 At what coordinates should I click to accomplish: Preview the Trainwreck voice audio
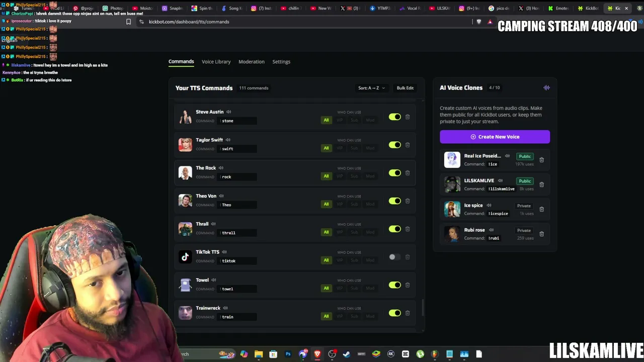pyautogui.click(x=225, y=308)
